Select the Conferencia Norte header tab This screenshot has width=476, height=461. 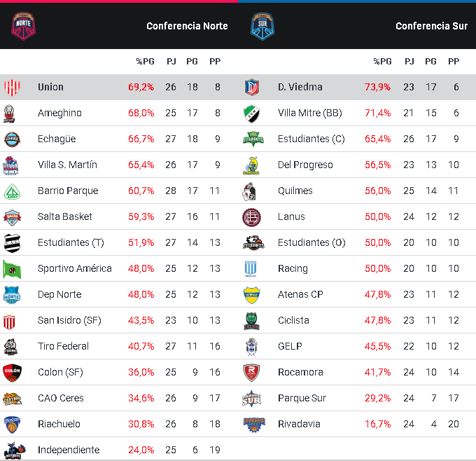(187, 26)
